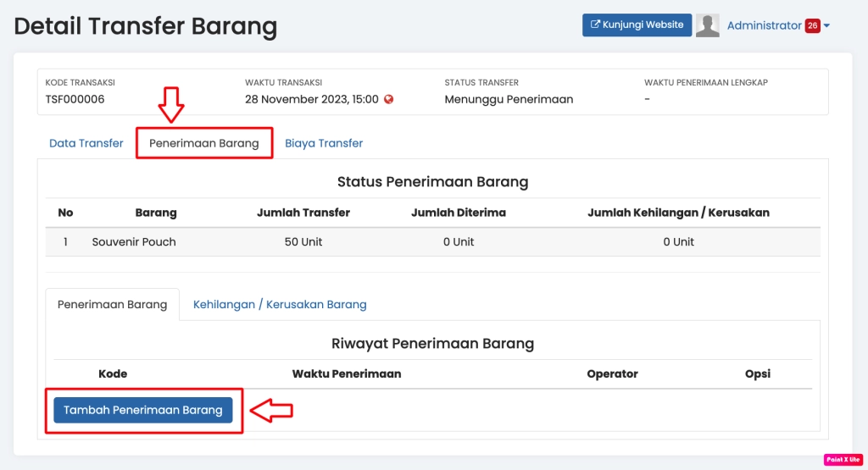Open Kehilangan / Kerusakan Barang sub-tab

pyautogui.click(x=280, y=304)
